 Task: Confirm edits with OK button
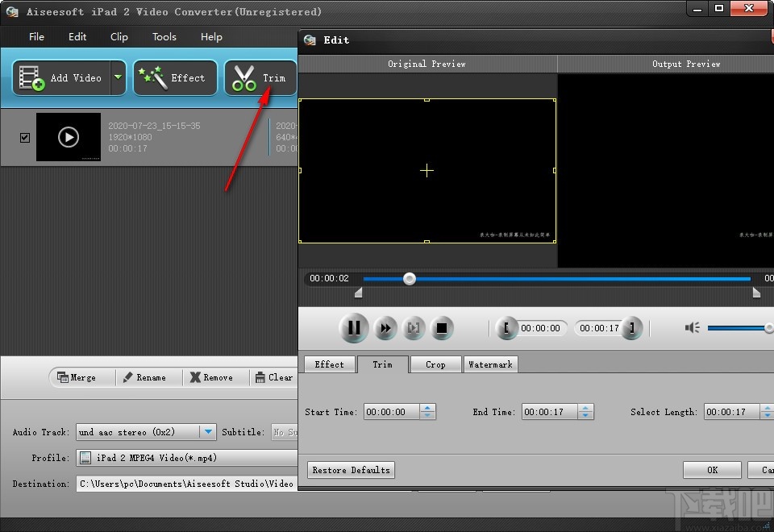point(712,470)
